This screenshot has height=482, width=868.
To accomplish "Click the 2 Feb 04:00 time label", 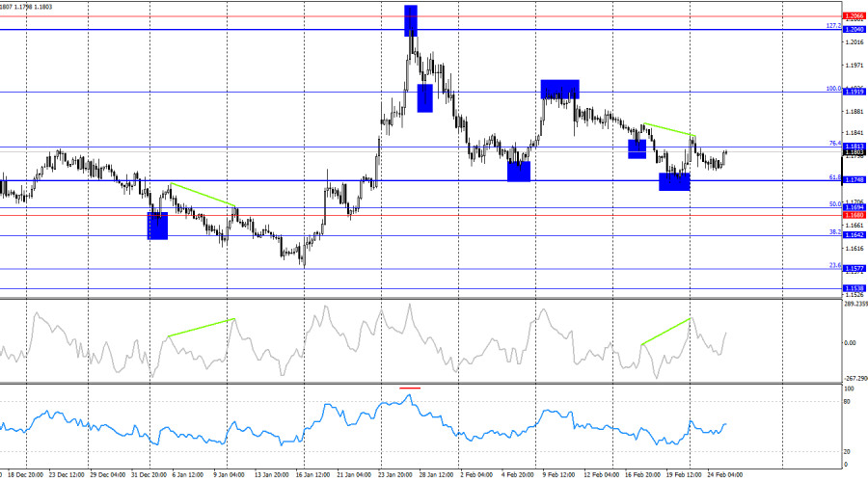I will point(476,475).
